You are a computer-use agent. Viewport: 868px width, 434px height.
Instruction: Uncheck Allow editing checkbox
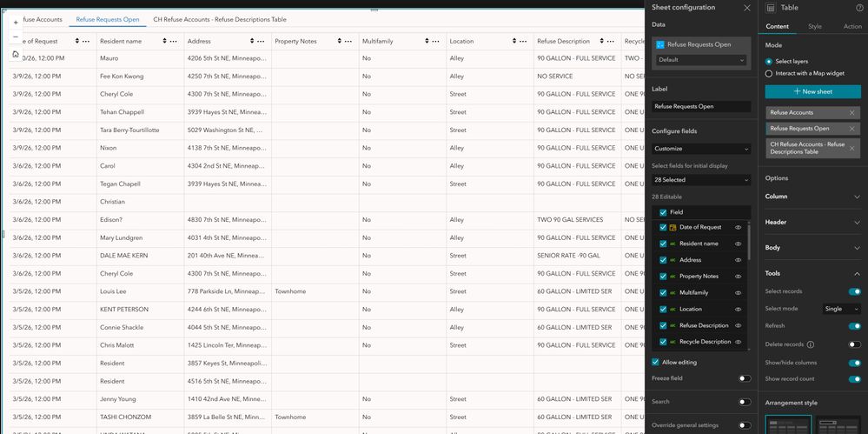655,362
